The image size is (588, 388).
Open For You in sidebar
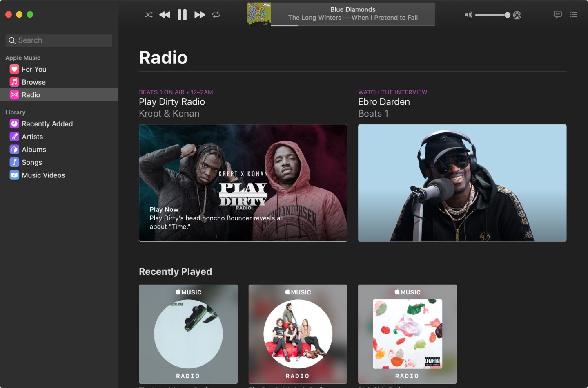point(34,69)
